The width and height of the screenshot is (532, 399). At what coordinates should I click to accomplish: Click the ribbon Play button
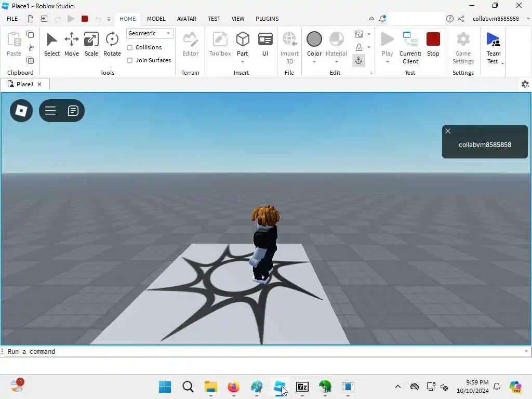(x=387, y=44)
